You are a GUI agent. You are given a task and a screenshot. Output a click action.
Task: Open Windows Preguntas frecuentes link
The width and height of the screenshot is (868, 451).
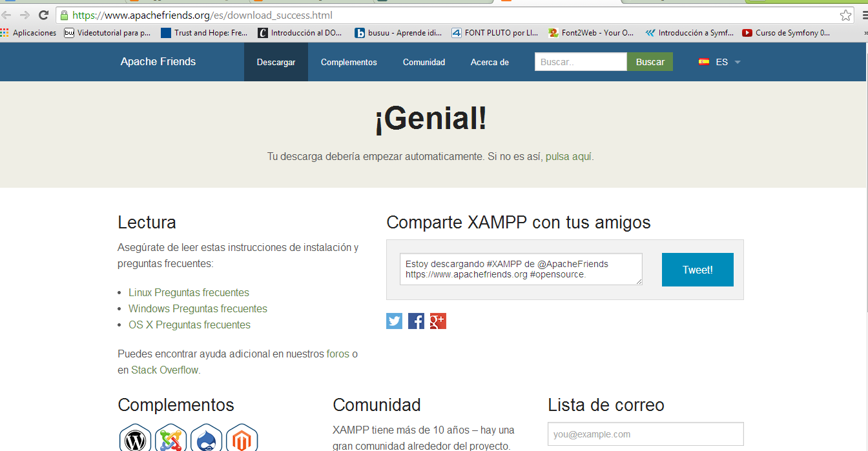click(198, 308)
